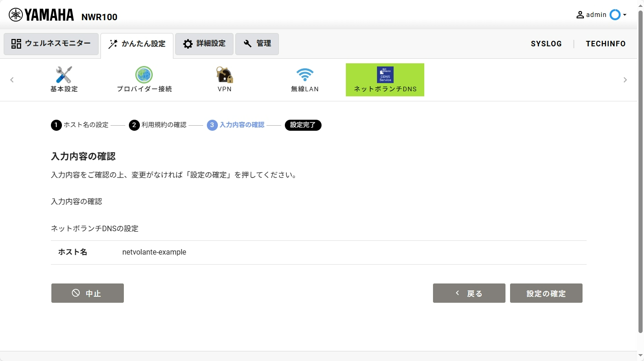Go back with the 戻る button
Image resolution: width=644 pixels, height=361 pixels.
[469, 294]
